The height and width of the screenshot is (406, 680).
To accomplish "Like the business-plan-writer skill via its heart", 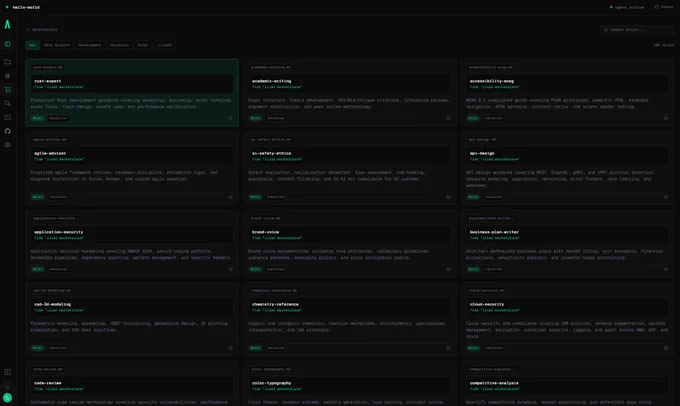I will click(x=666, y=269).
